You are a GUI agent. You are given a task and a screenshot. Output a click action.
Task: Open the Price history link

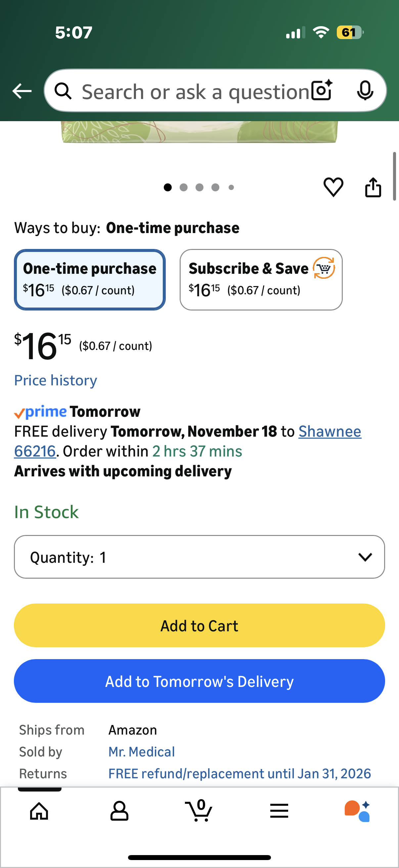point(55,380)
